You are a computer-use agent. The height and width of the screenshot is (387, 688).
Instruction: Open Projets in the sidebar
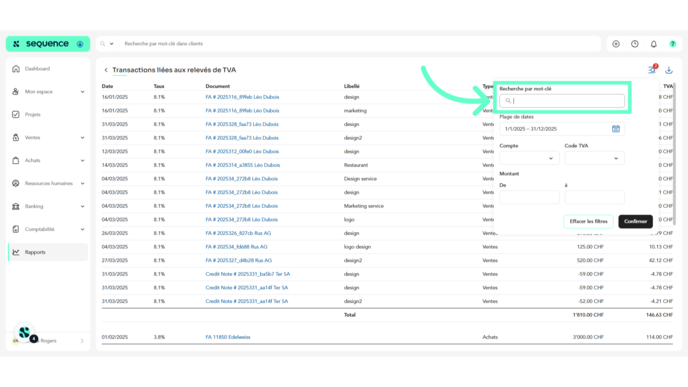click(32, 115)
